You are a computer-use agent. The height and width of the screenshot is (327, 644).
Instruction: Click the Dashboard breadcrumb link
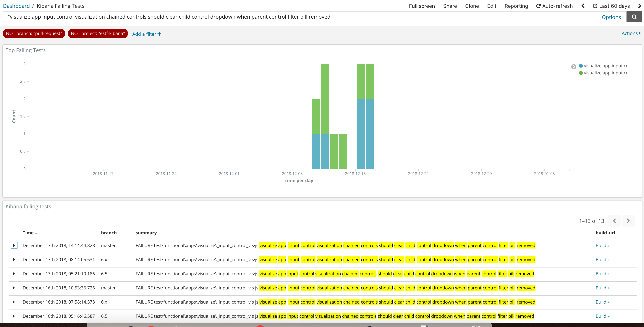point(16,6)
